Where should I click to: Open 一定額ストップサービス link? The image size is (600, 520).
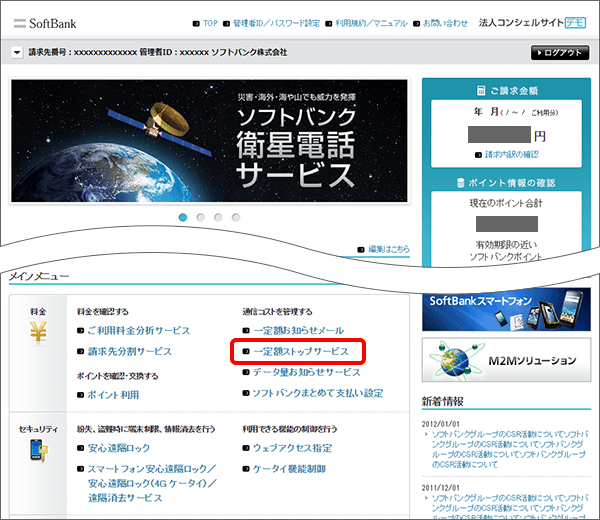point(301,351)
